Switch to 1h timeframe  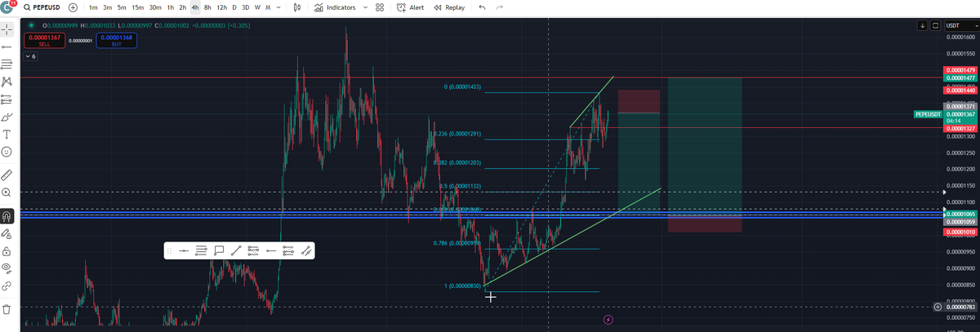point(170,7)
